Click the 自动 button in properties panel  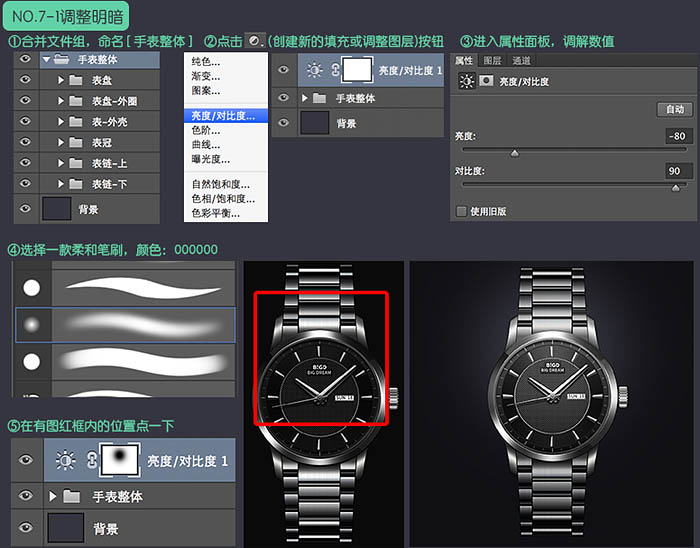(675, 109)
